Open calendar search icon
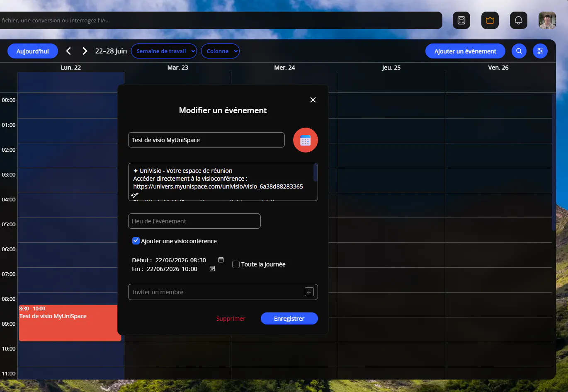Image resolution: width=568 pixels, height=392 pixels. [x=519, y=51]
